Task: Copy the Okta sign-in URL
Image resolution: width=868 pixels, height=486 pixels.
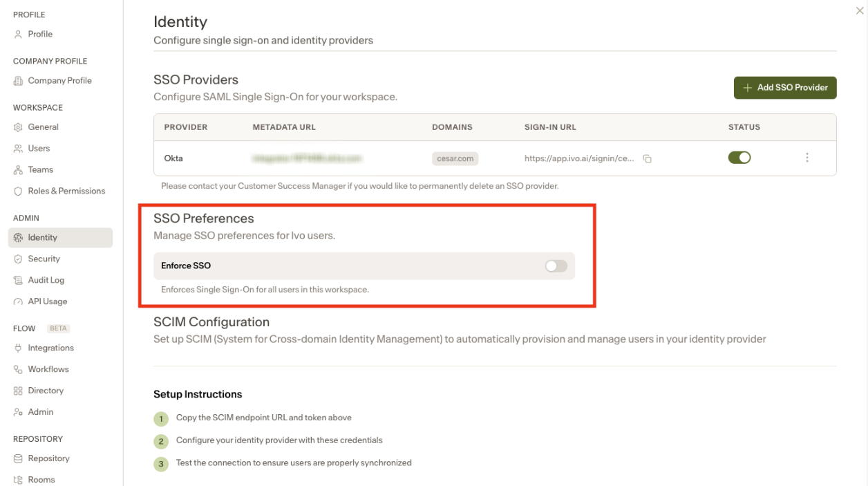Action: (x=648, y=158)
